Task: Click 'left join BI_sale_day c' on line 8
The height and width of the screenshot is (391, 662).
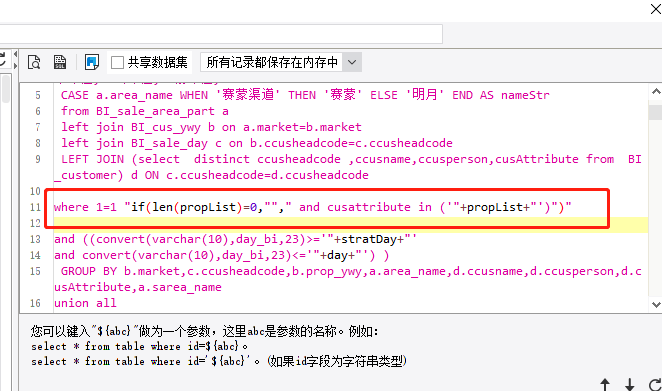Action: coord(141,143)
